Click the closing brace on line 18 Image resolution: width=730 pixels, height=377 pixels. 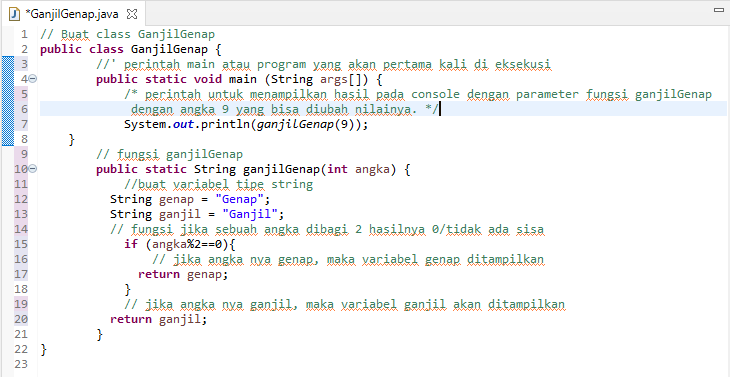coord(128,289)
